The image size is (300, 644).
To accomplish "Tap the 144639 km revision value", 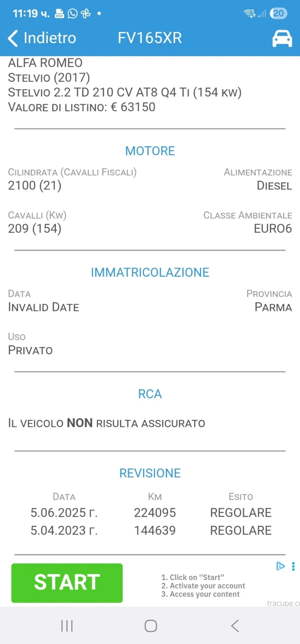I will point(155,530).
